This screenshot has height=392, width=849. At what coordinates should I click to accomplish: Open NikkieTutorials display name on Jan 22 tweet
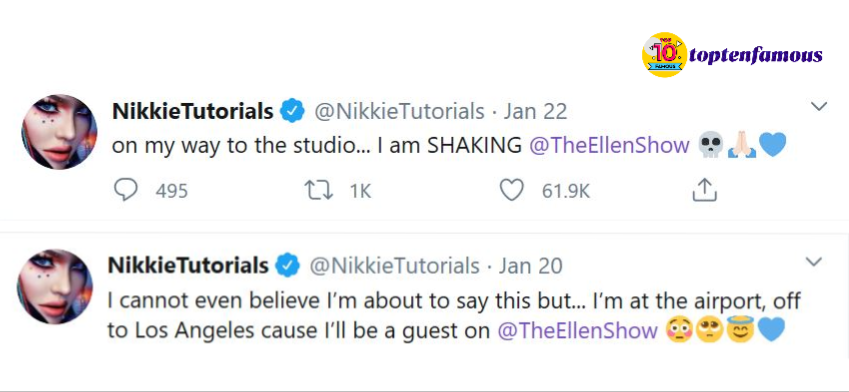pyautogui.click(x=192, y=112)
